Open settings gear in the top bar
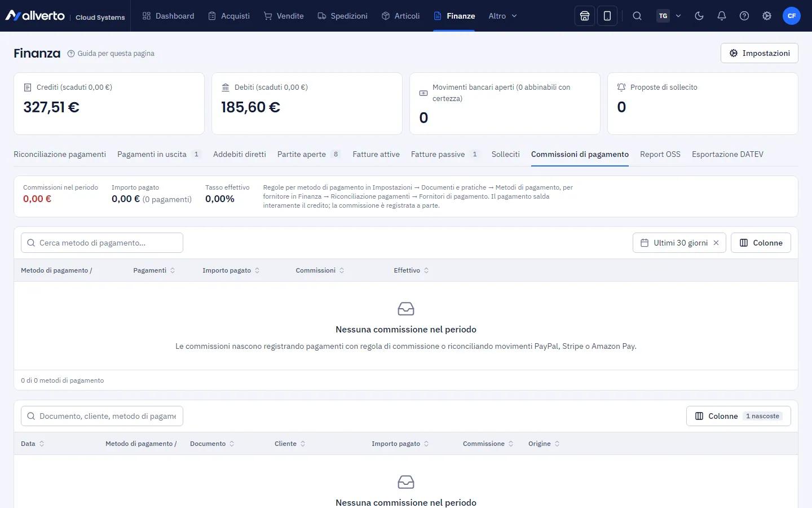This screenshot has height=508, width=812. pyautogui.click(x=767, y=16)
